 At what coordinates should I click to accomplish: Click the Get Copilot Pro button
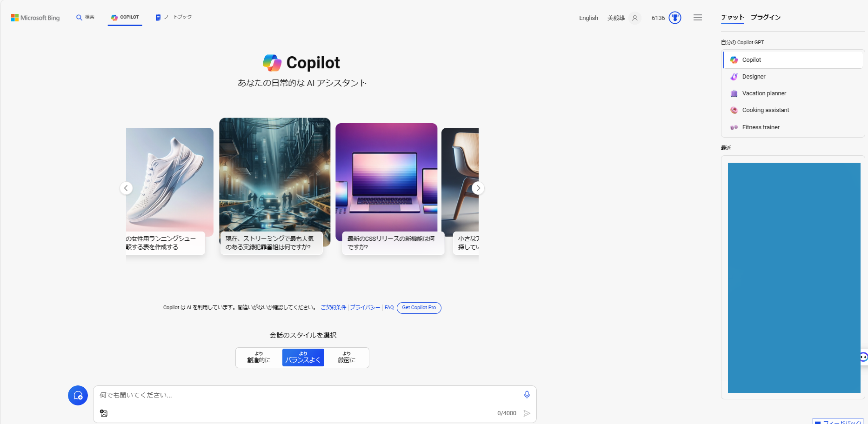point(419,308)
